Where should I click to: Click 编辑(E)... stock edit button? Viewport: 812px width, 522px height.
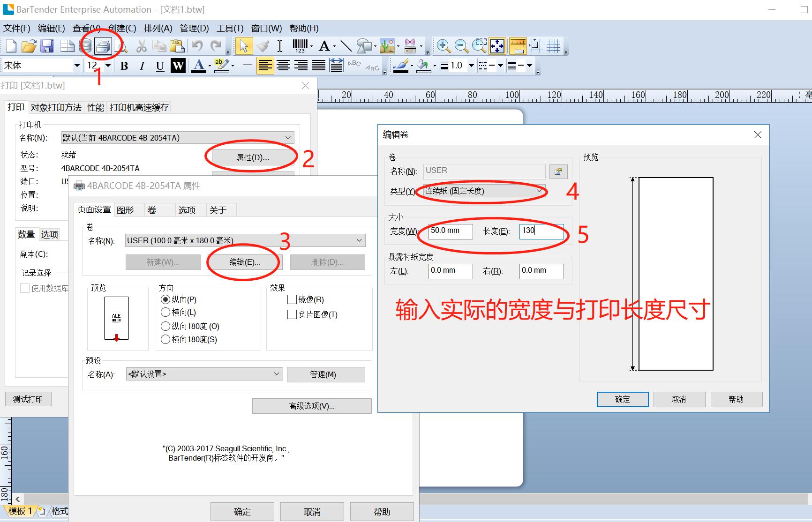click(244, 262)
